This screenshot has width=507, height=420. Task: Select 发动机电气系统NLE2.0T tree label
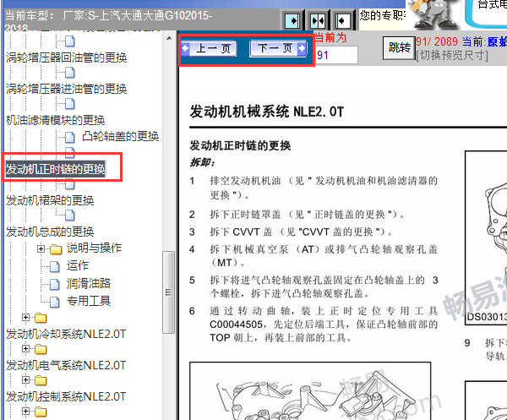click(x=66, y=365)
